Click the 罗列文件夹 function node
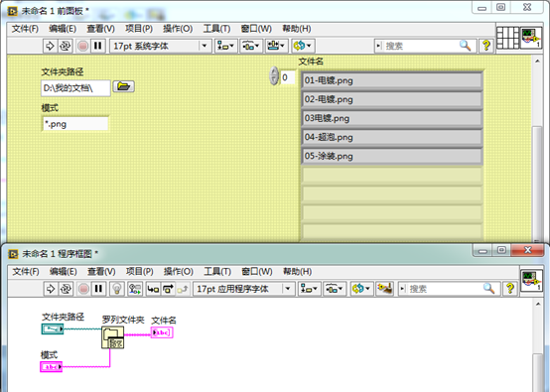Image resolution: width=550 pixels, height=392 pixels. click(x=112, y=337)
